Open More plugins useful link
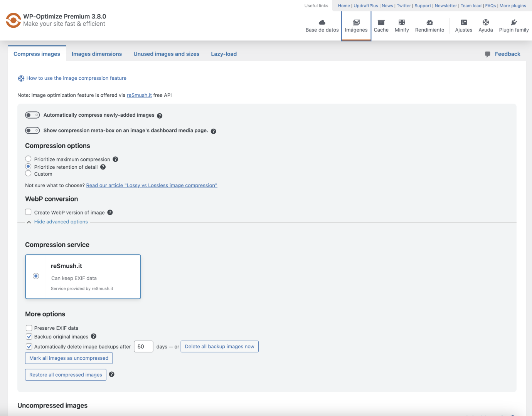 [x=513, y=6]
